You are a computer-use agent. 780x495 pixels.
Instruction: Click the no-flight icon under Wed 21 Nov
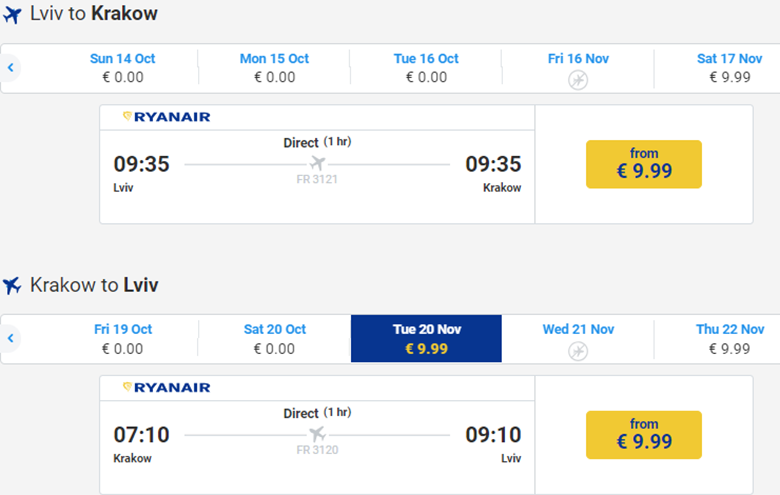coord(578,351)
